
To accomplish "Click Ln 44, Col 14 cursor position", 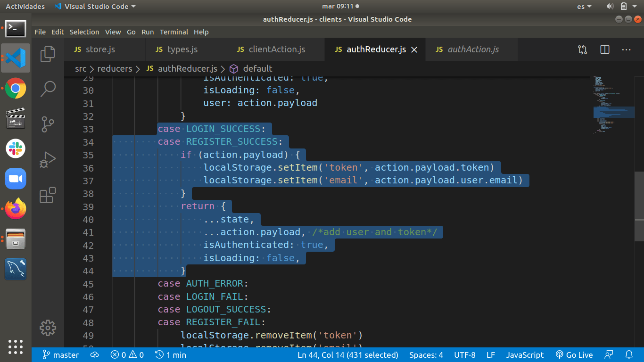I will [x=348, y=355].
